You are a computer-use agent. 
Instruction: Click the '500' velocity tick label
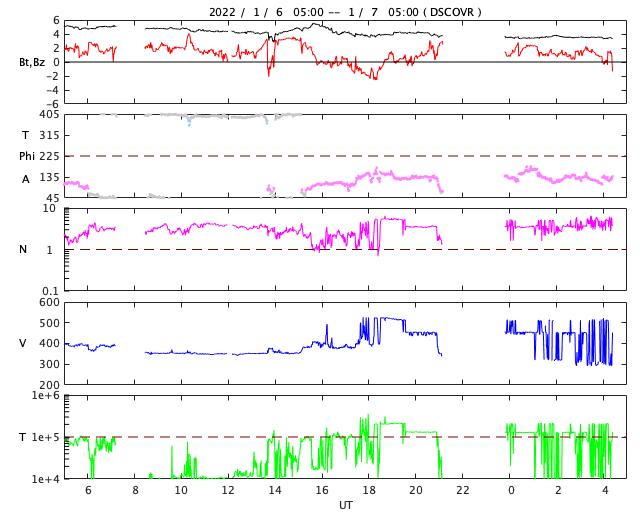[49, 323]
